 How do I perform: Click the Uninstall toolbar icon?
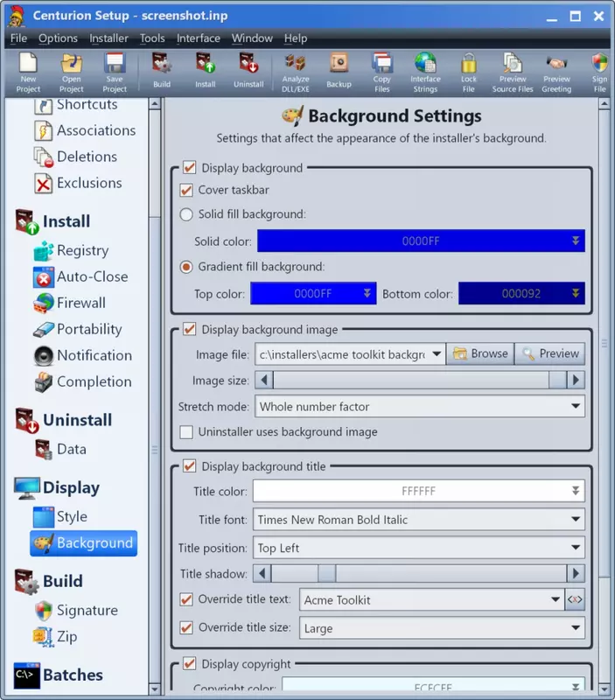[248, 71]
